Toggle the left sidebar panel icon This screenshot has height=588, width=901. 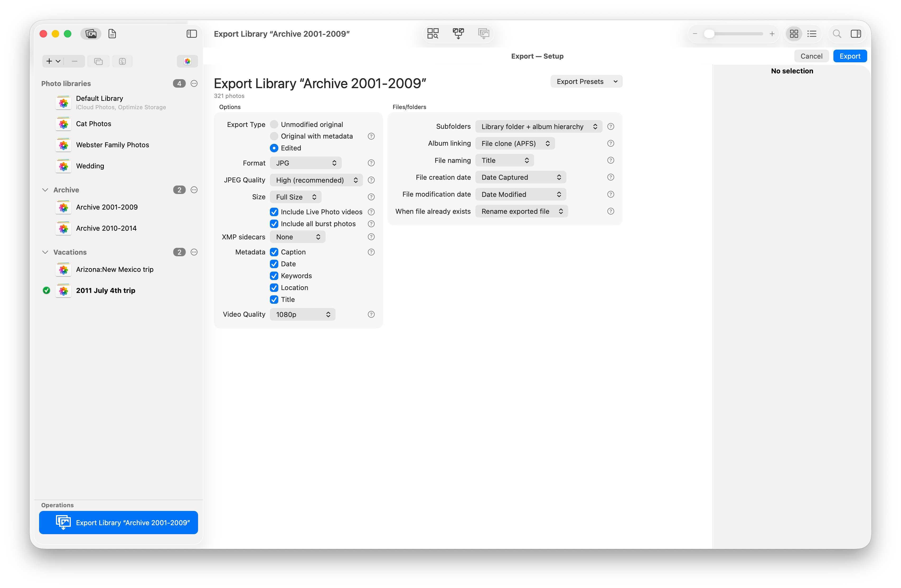(x=191, y=34)
